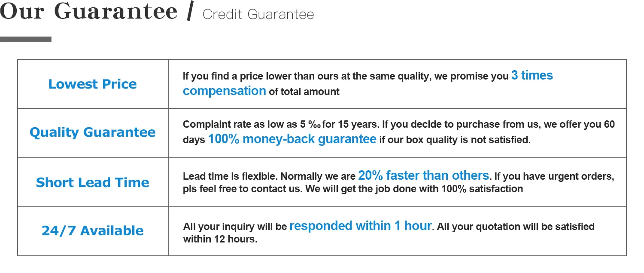Viewport: 644px width, 273px height.
Task: Click "All your quotation will be satisfied" text
Action: click(516, 227)
